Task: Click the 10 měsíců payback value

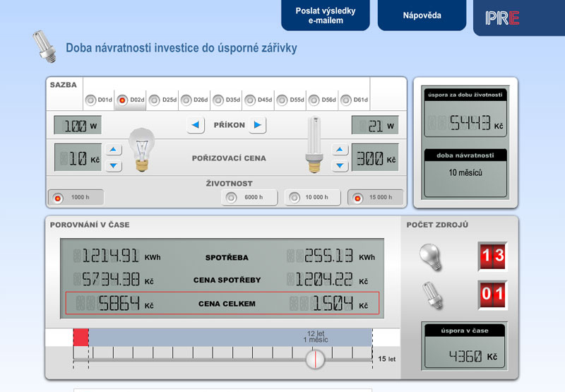Action: point(465,172)
